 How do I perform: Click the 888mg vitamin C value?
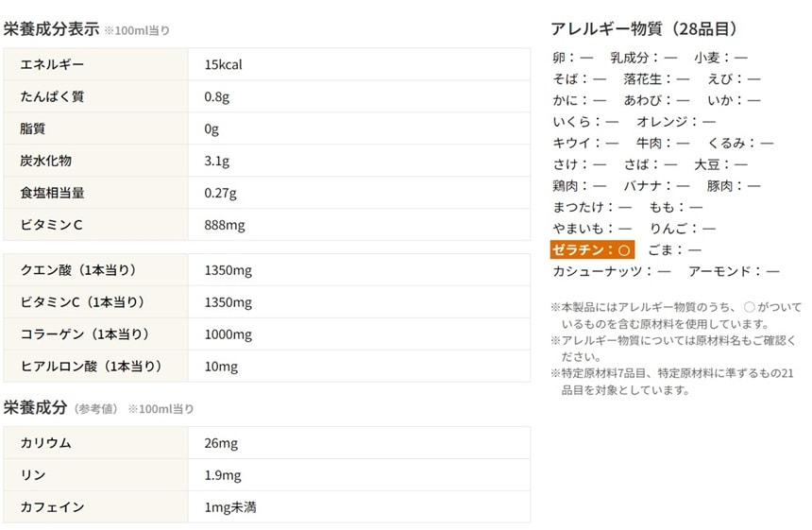coord(225,225)
